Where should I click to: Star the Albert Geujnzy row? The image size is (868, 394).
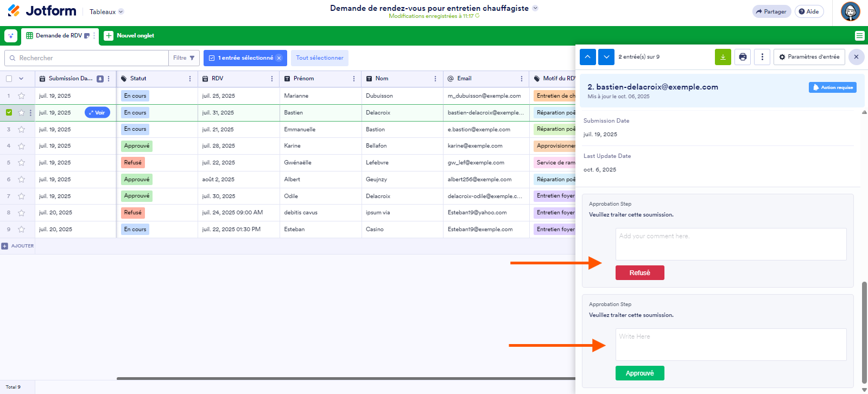(22, 180)
